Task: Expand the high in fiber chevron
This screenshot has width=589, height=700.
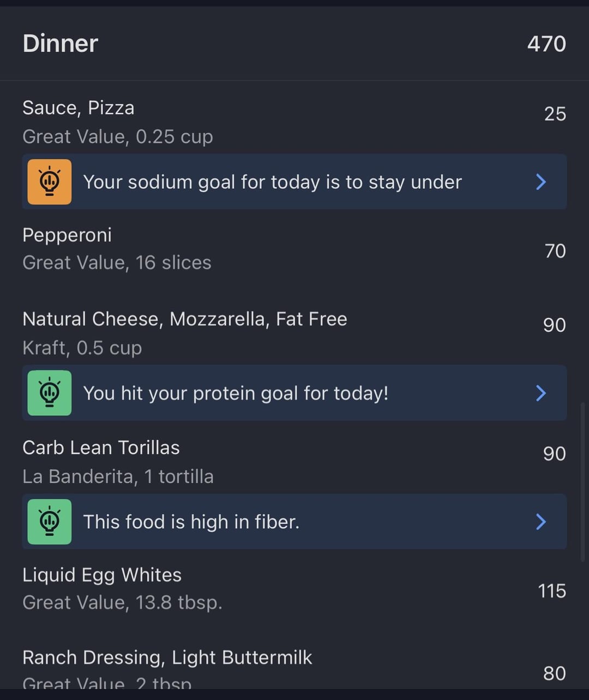Action: (x=540, y=522)
